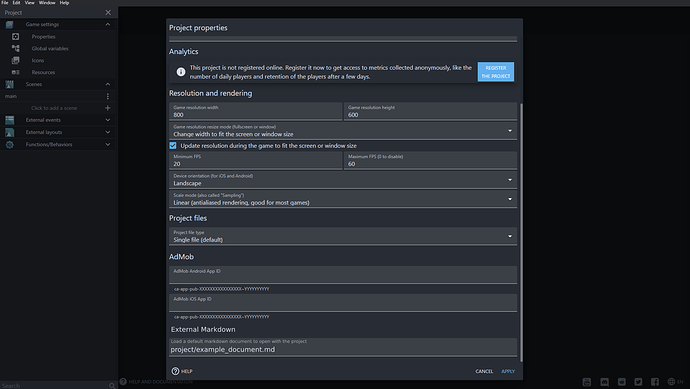Click the Minimum FPS field

point(255,161)
